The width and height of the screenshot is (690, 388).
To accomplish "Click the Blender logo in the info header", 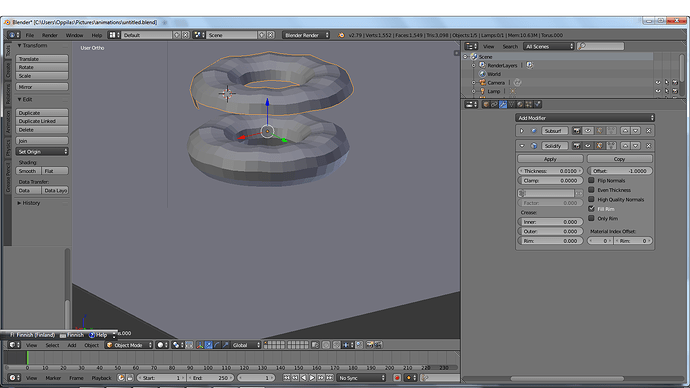I will (341, 35).
